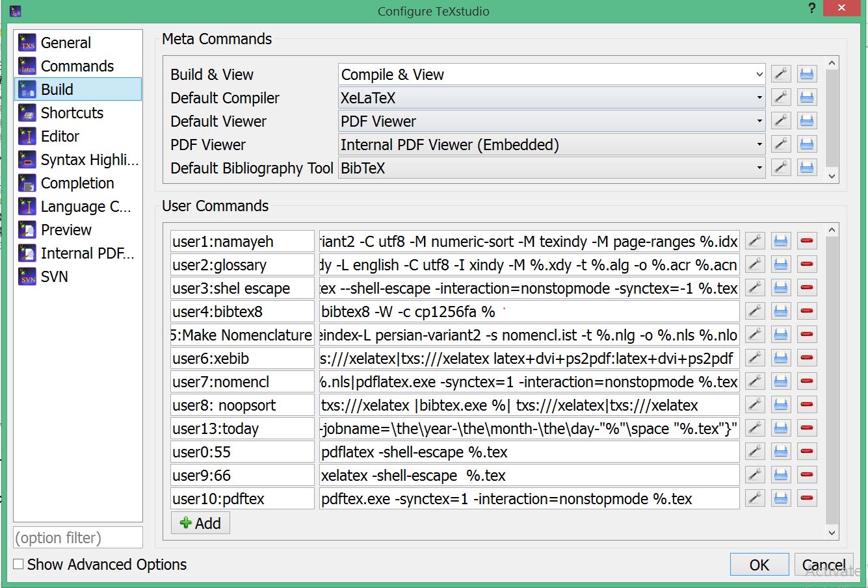Click the Cancel button
868x588 pixels.
[824, 565]
